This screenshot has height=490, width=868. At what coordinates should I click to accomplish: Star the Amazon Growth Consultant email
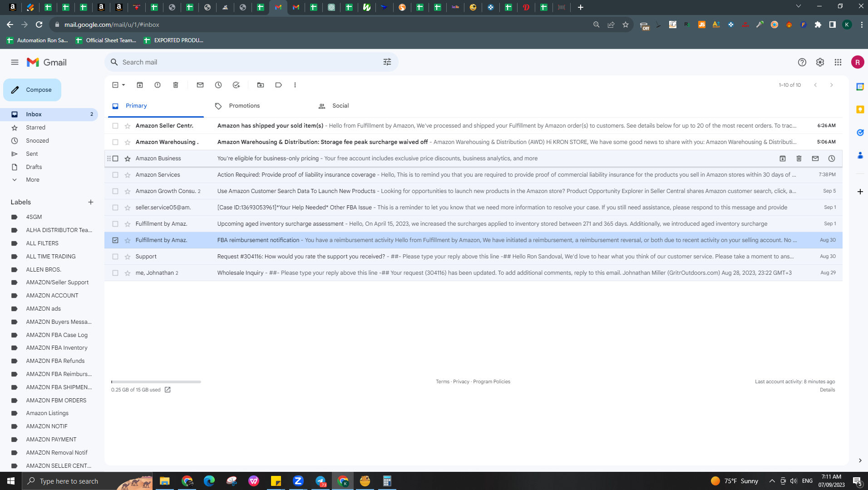click(128, 191)
